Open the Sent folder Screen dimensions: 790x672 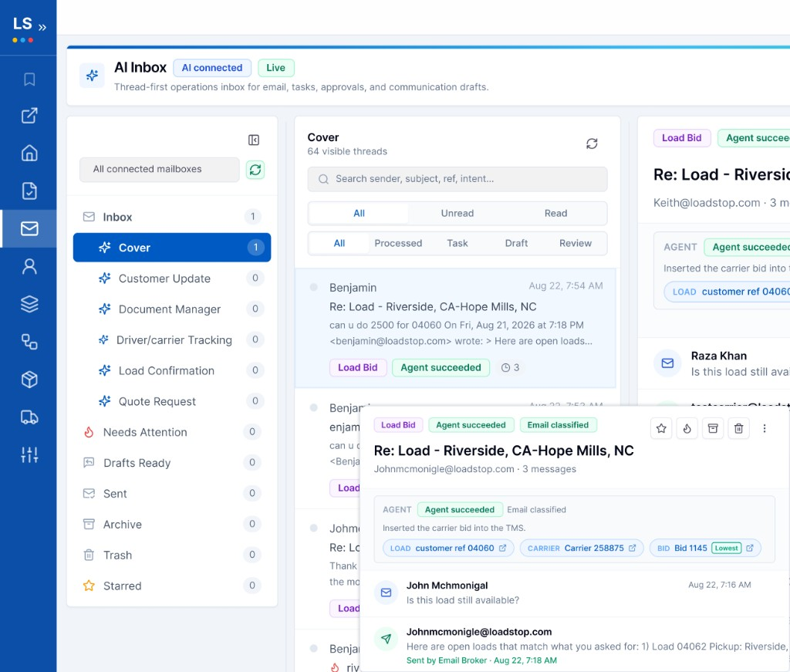click(x=172, y=493)
